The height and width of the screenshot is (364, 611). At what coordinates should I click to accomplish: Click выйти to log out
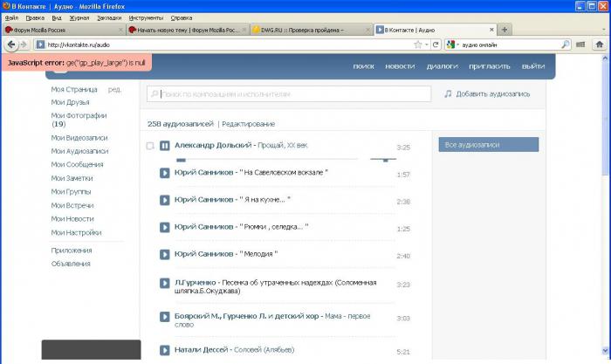(x=533, y=66)
